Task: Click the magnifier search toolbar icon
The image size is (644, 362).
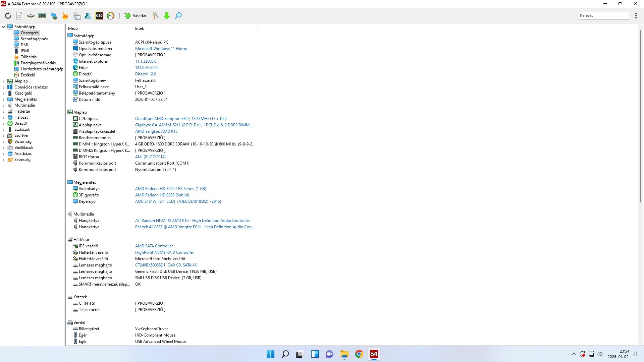Action: tap(178, 16)
